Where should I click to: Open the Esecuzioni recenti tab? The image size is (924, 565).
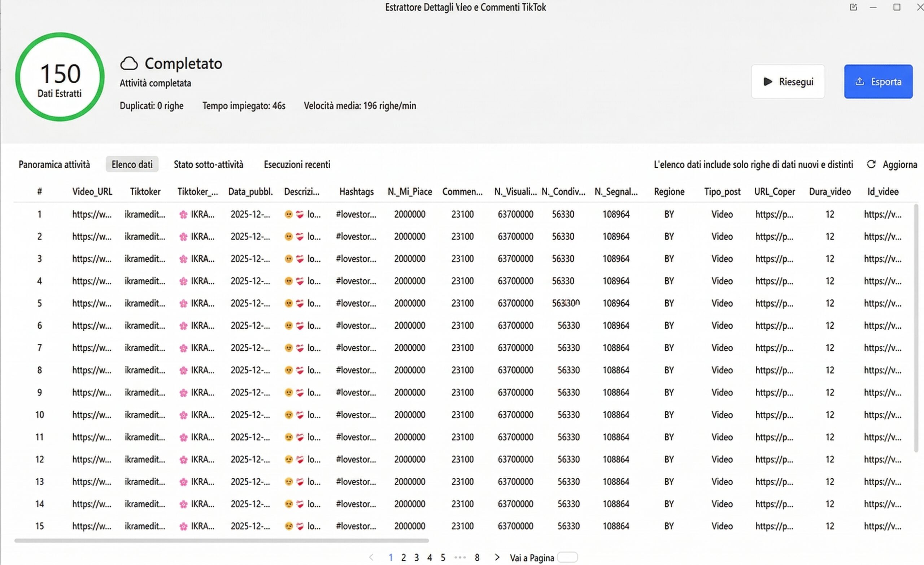coord(297,164)
